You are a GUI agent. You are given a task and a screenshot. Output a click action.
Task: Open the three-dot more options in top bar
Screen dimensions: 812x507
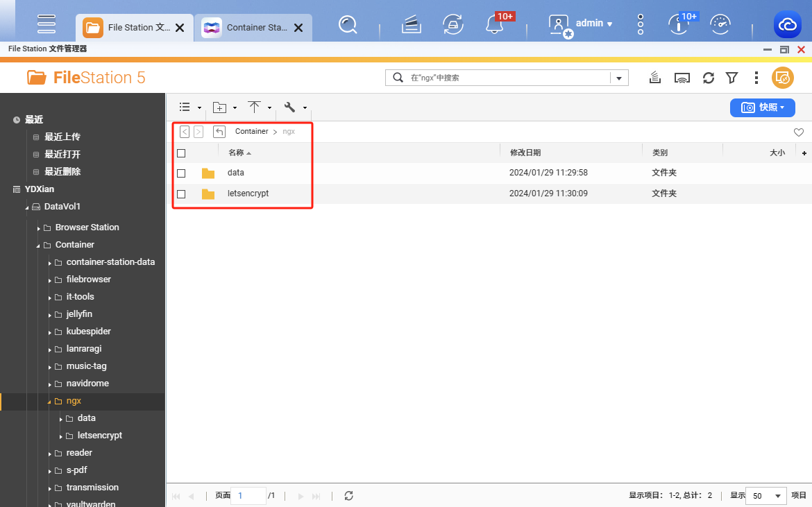[x=641, y=24]
